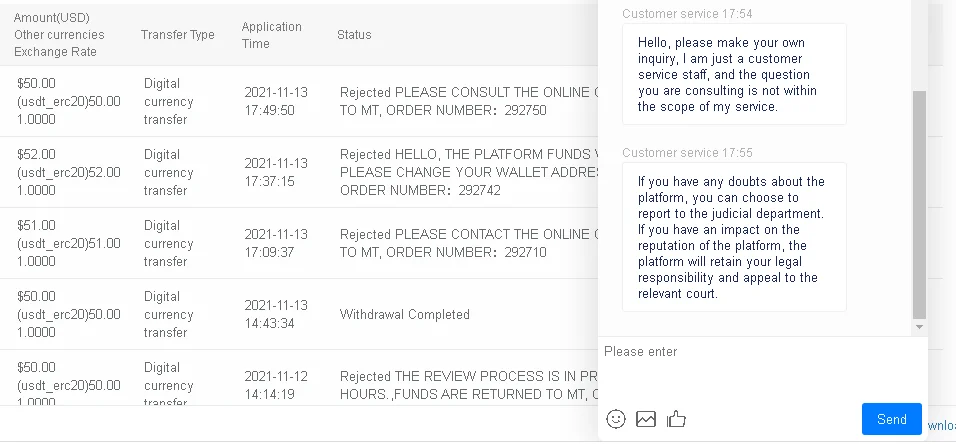Click the Status column header

click(x=354, y=35)
